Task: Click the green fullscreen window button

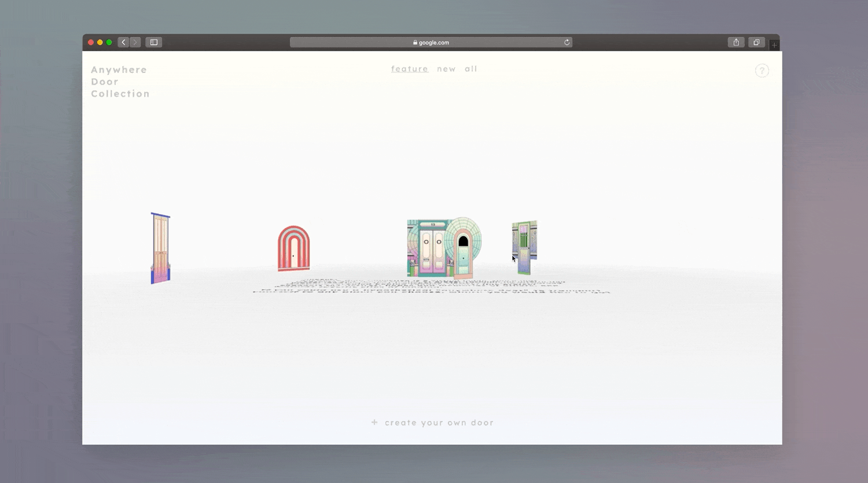Action: click(x=109, y=42)
